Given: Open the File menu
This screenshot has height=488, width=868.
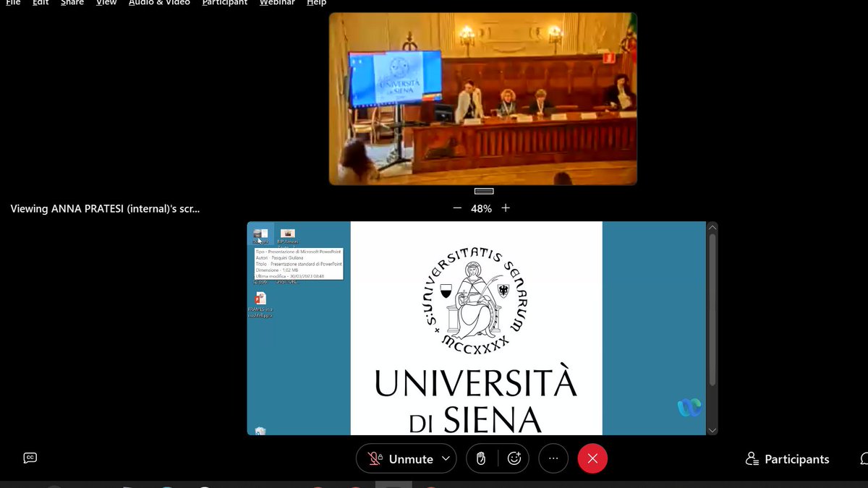Looking at the screenshot, I should [13, 3].
